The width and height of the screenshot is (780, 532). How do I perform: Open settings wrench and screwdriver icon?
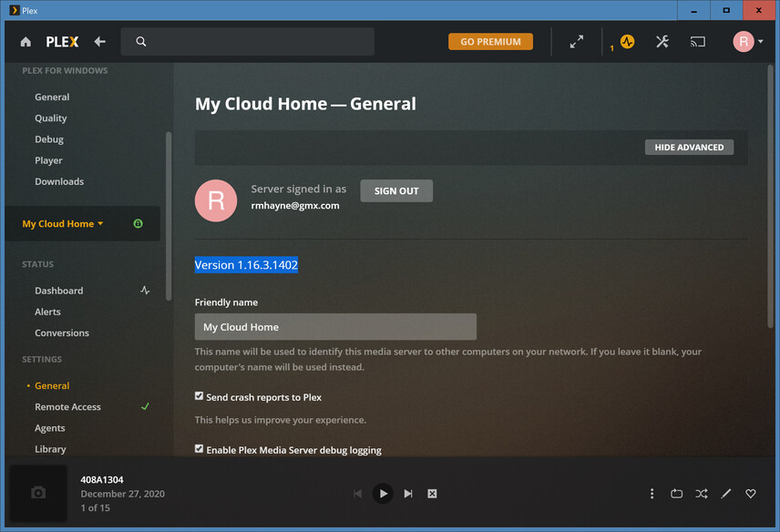tap(662, 42)
